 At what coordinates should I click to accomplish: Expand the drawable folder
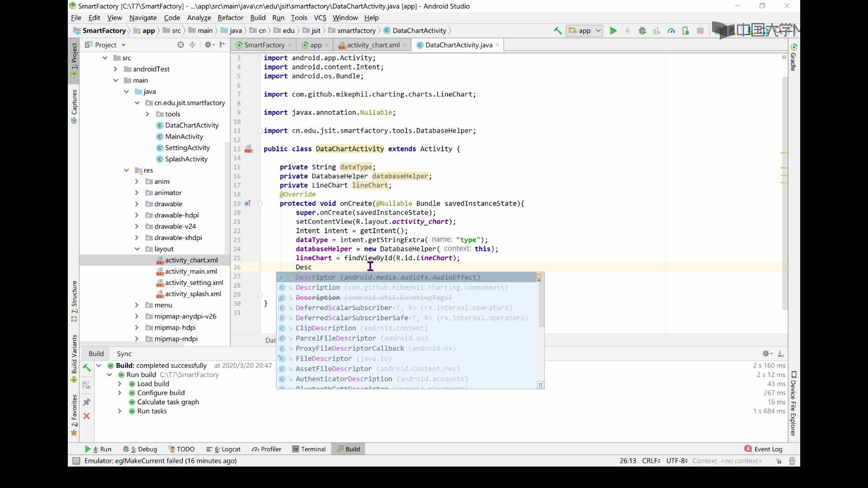(x=137, y=204)
